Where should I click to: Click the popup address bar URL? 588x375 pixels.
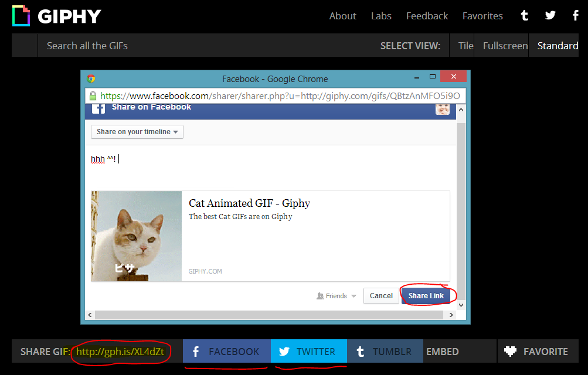pyautogui.click(x=280, y=96)
